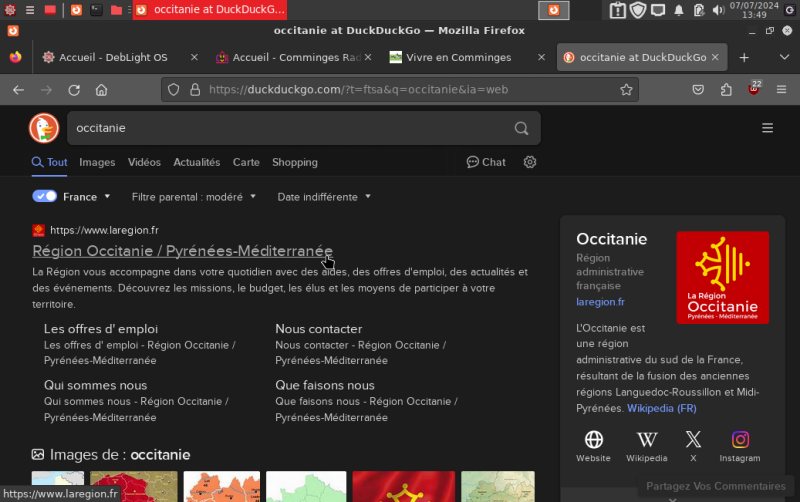The height and width of the screenshot is (502, 800).
Task: Click the search magnifier icon in search box
Action: [521, 128]
